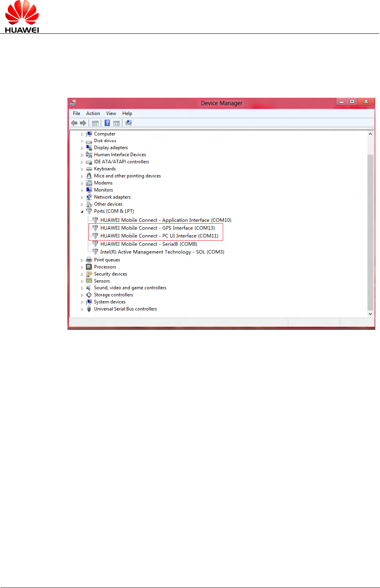Image resolution: width=380 pixels, height=588 pixels.
Task: Select HUAWEI Application Interface (COM10)
Action: tap(166, 220)
